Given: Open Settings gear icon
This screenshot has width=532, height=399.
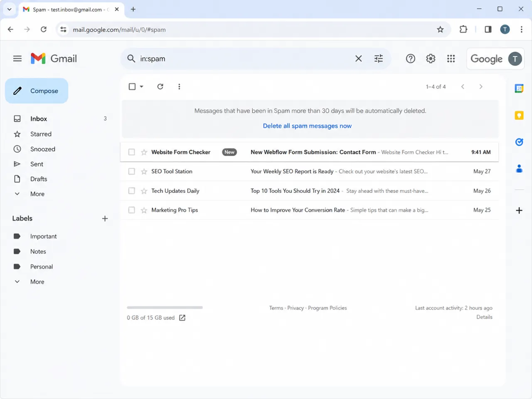Looking at the screenshot, I should (431, 59).
